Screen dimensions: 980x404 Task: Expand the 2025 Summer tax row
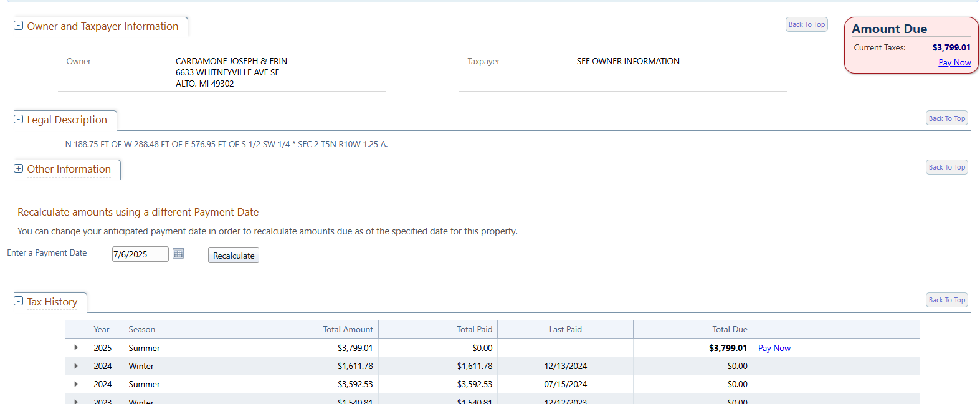(76, 348)
